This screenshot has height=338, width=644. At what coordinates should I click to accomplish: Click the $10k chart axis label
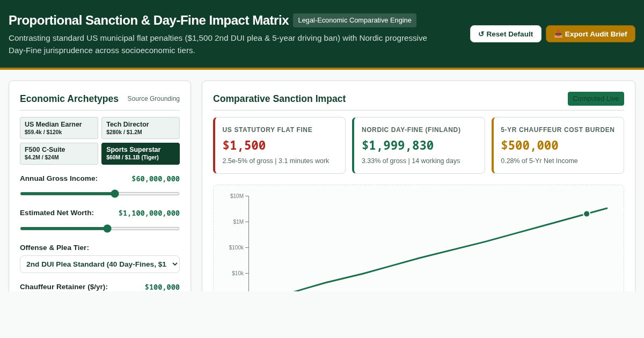point(238,274)
